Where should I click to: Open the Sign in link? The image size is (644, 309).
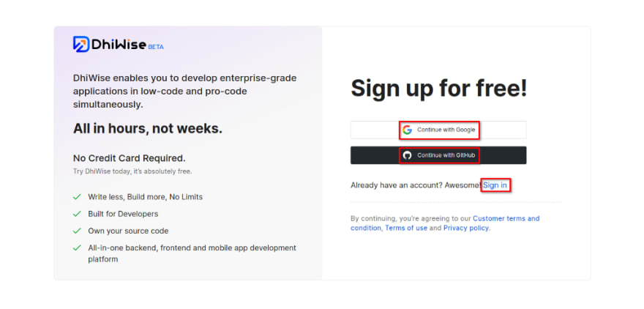pos(495,185)
